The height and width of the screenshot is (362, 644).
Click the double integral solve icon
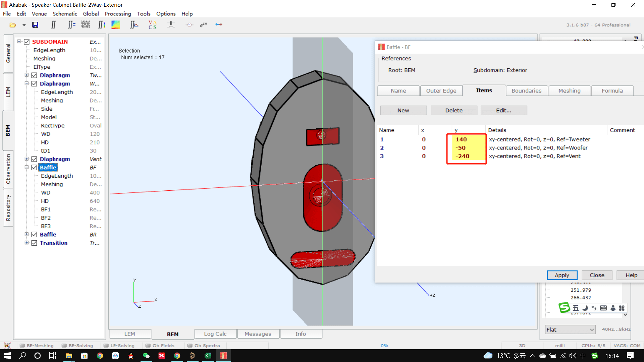coord(53,25)
